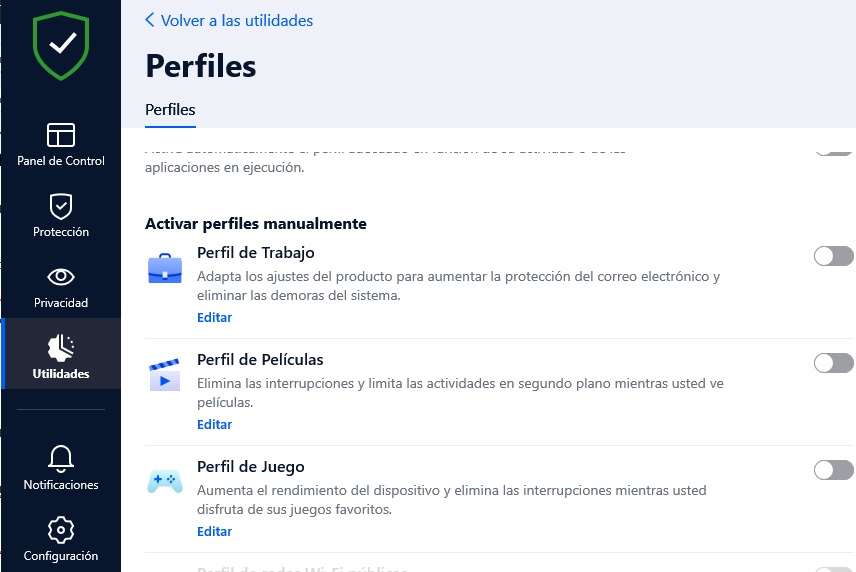This screenshot has height=572, width=856.
Task: Open Configuración gear icon
Action: 61,529
